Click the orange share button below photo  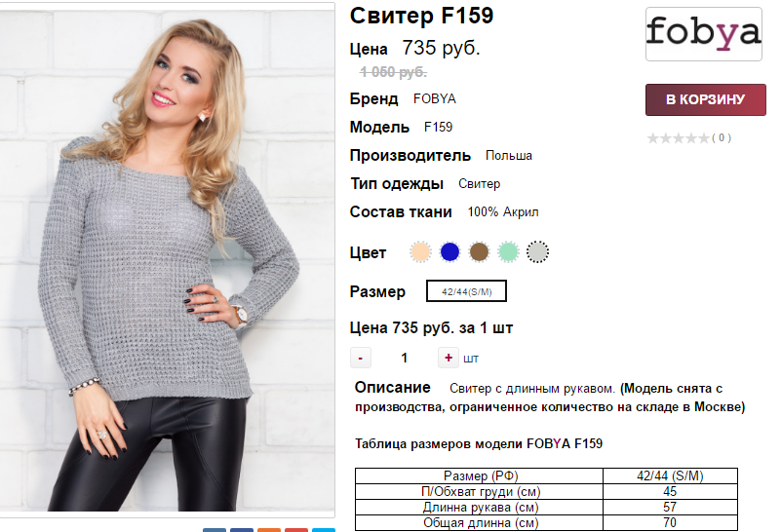269,530
